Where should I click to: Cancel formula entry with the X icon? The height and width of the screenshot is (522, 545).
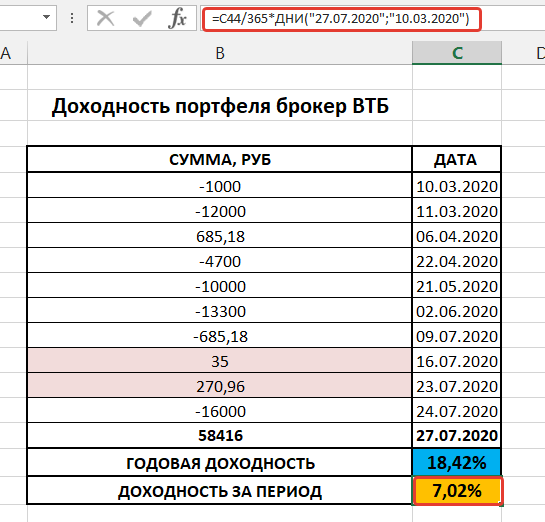(x=105, y=18)
